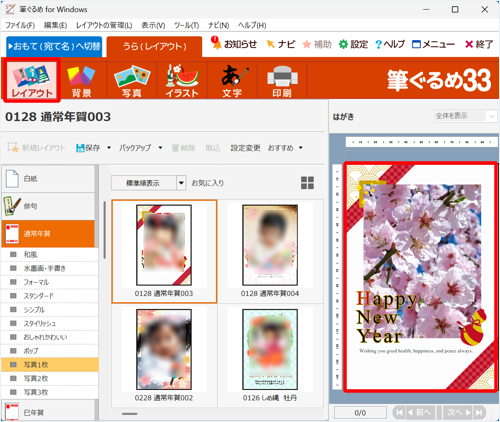The image size is (500, 422).
Task: Click the バックアップ button
Action: click(135, 148)
